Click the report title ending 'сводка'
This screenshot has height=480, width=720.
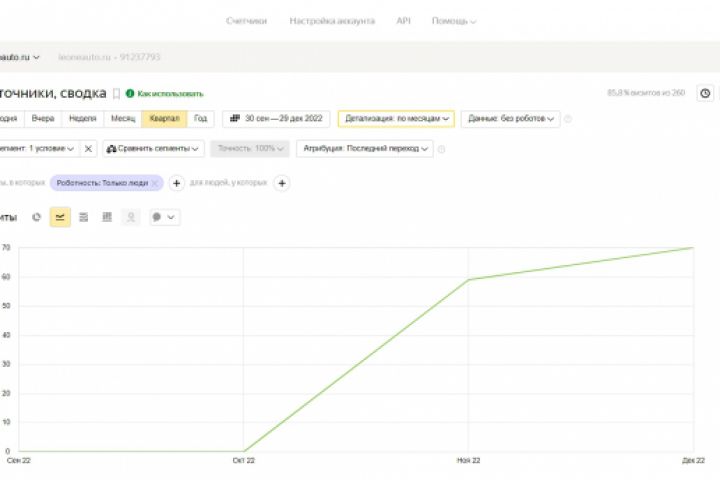[53, 93]
